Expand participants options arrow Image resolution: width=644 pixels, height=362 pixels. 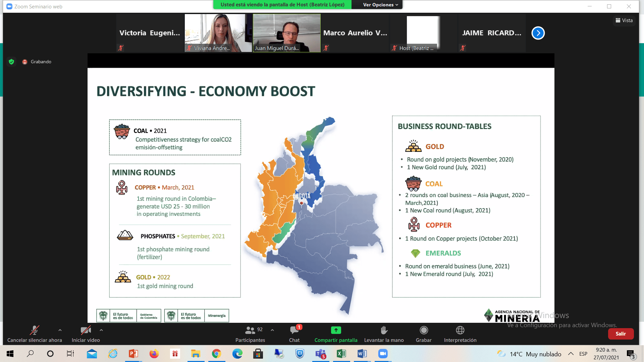(272, 330)
